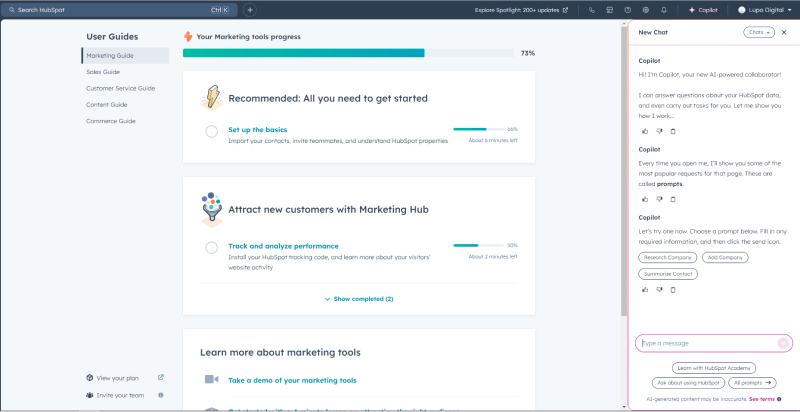The height and width of the screenshot is (412, 800).
Task: Thumbs up the first Copilot message
Action: 645,132
